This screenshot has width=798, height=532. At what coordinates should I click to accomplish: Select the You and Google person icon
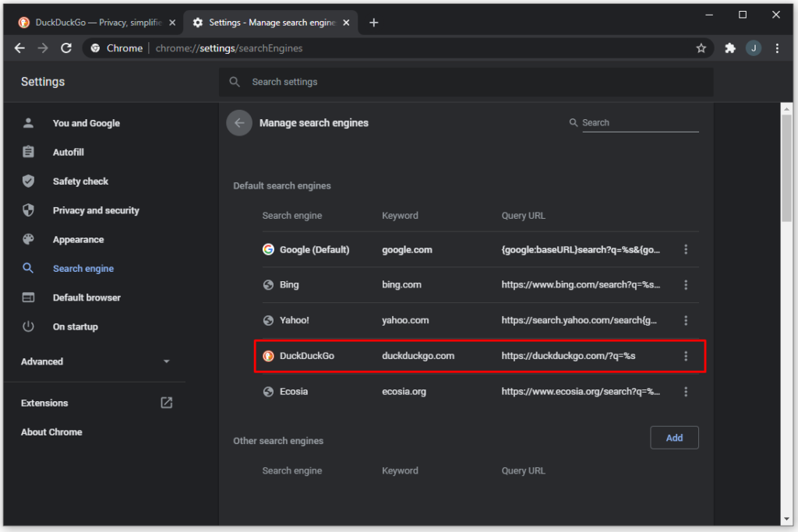point(29,122)
